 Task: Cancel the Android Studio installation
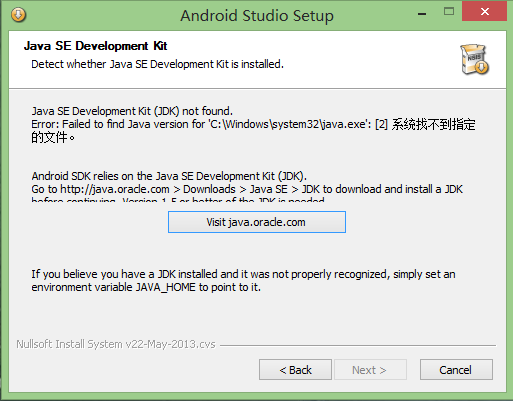tap(456, 370)
